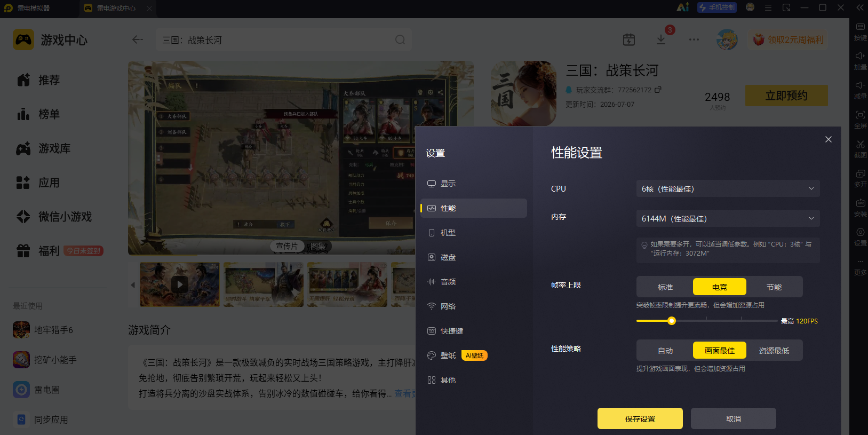Open the 按键 keymapping icon in right sidebar
Viewport: 868px width, 435px height.
click(x=860, y=32)
